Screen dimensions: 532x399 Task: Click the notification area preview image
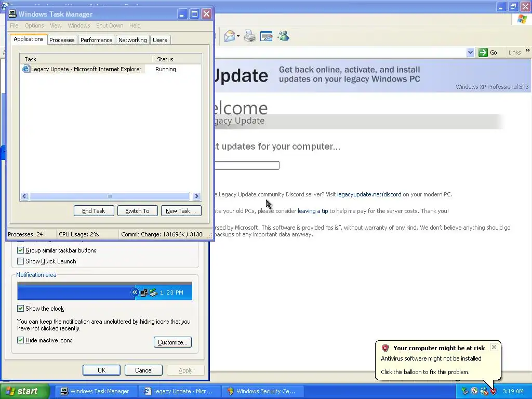[104, 291]
